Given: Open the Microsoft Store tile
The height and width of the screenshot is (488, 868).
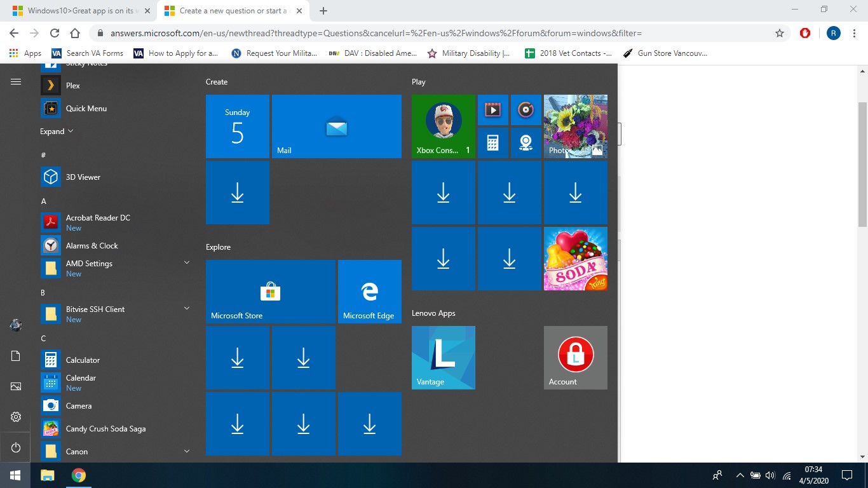Looking at the screenshot, I should 271,292.
